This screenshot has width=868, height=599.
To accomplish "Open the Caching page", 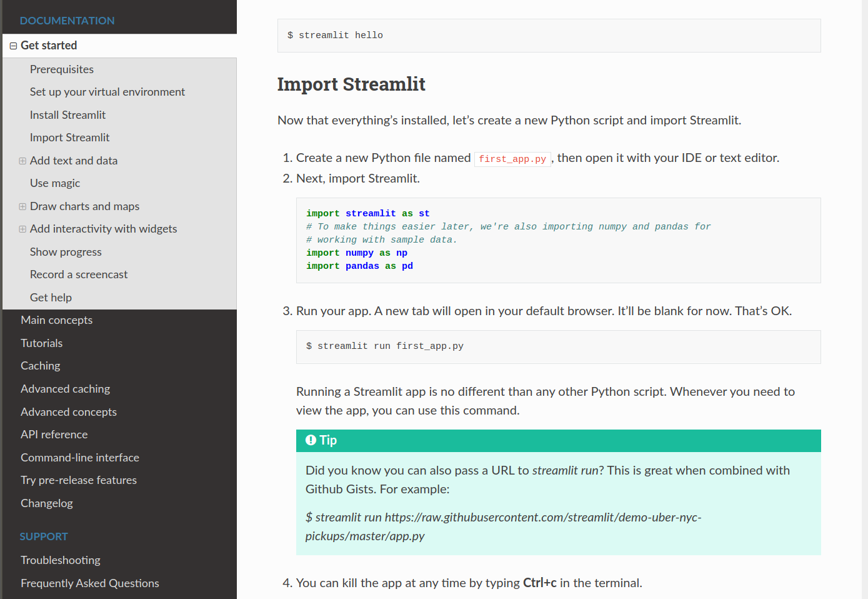I will pyautogui.click(x=40, y=365).
